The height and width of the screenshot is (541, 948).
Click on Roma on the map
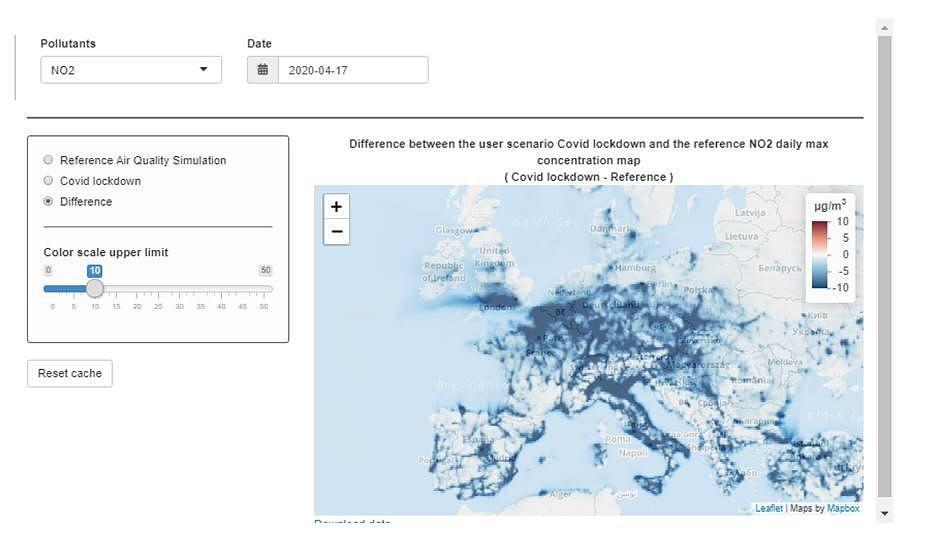tap(618, 439)
